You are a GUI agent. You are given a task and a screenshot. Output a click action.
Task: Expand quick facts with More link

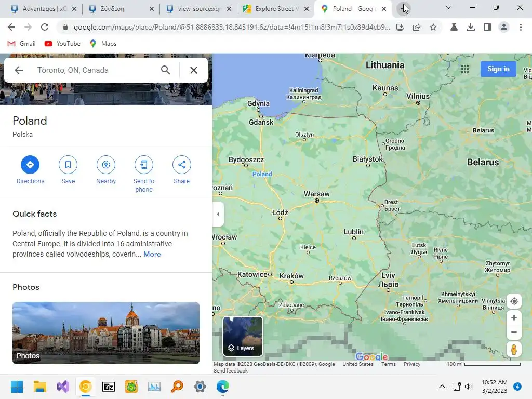[152, 254]
